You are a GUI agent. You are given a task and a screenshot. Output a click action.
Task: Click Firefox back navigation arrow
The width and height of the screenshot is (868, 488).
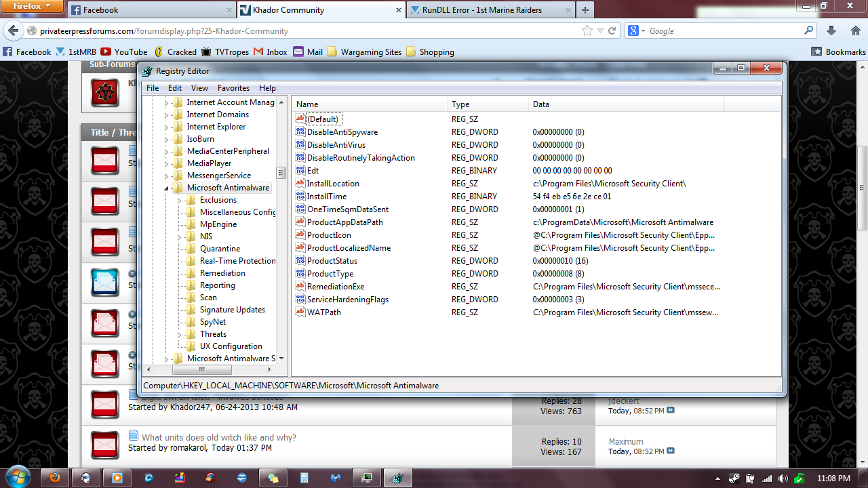(x=14, y=30)
